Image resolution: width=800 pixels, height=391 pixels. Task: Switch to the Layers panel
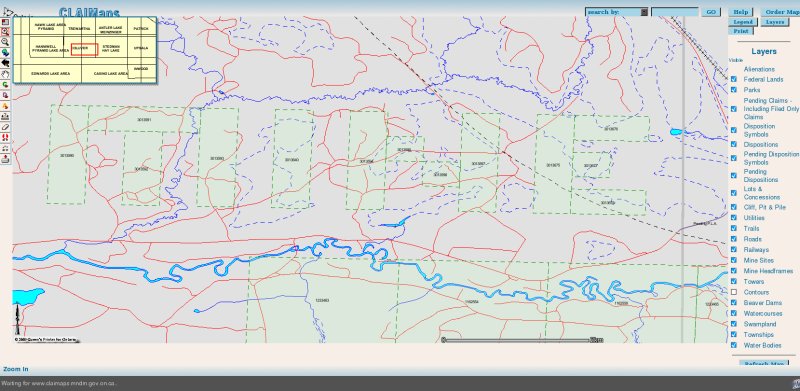[774, 22]
